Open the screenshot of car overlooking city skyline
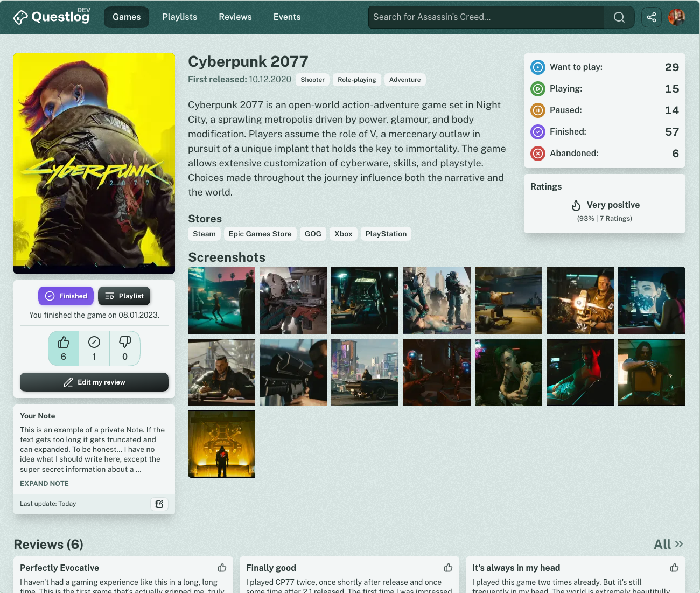700x593 pixels. (365, 372)
